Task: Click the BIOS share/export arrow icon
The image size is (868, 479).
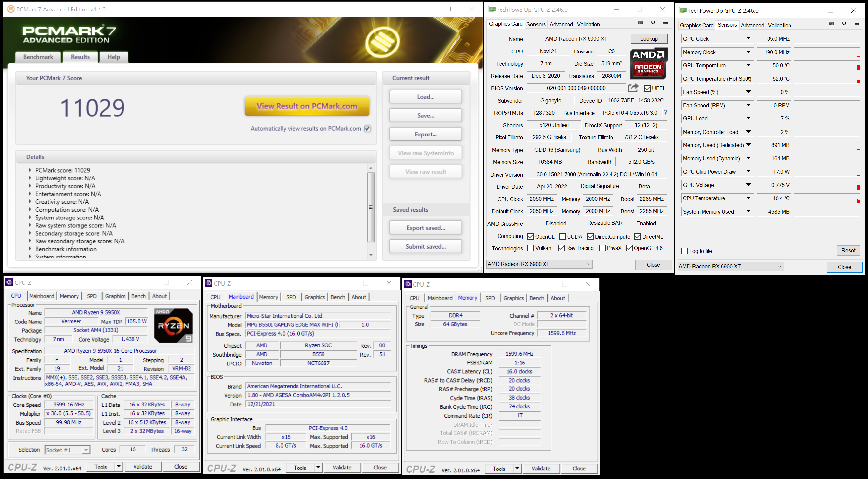Action: (634, 88)
